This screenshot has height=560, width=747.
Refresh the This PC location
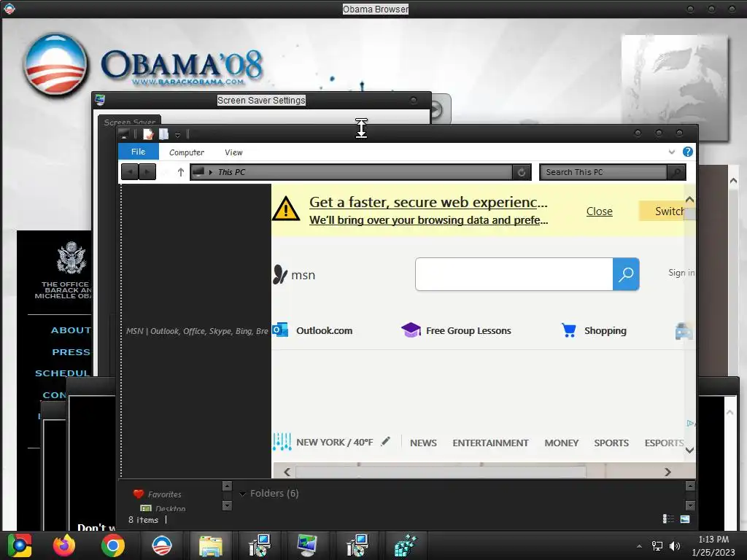522,172
